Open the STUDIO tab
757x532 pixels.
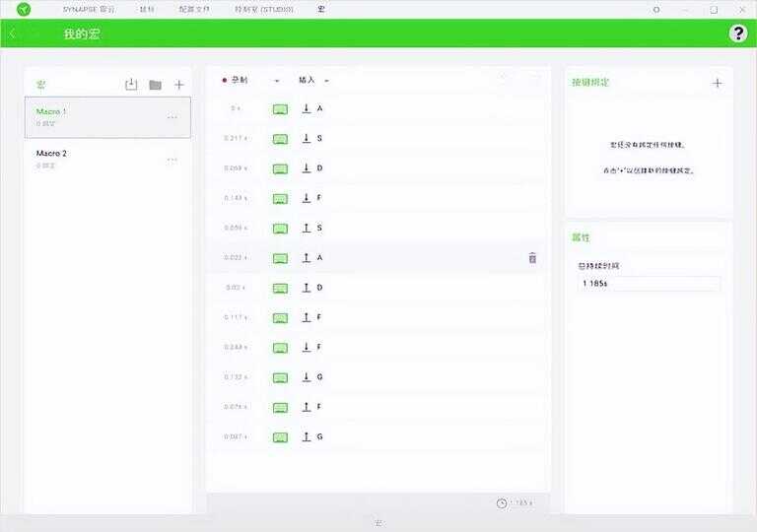pos(264,9)
